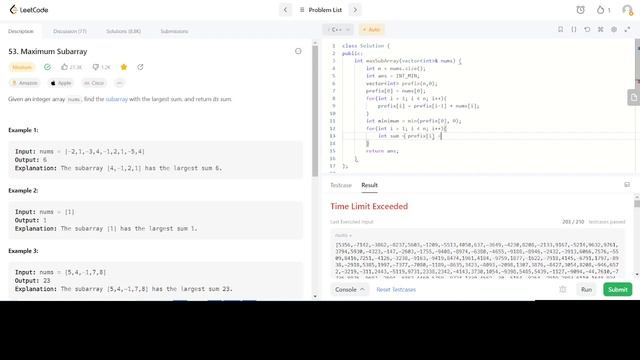Click the Cisco company tag
640x360 pixels.
[94, 83]
